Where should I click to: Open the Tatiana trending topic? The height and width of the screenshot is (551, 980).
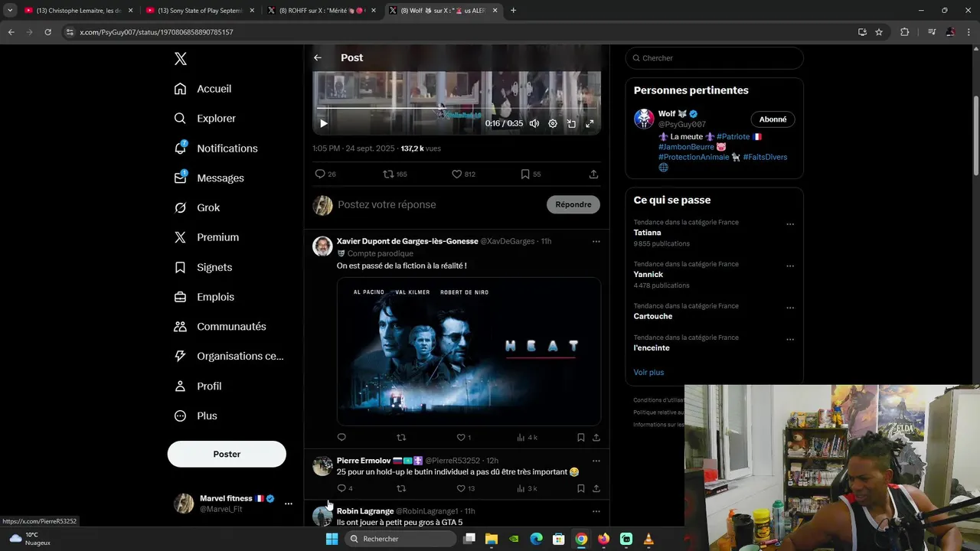click(x=647, y=233)
